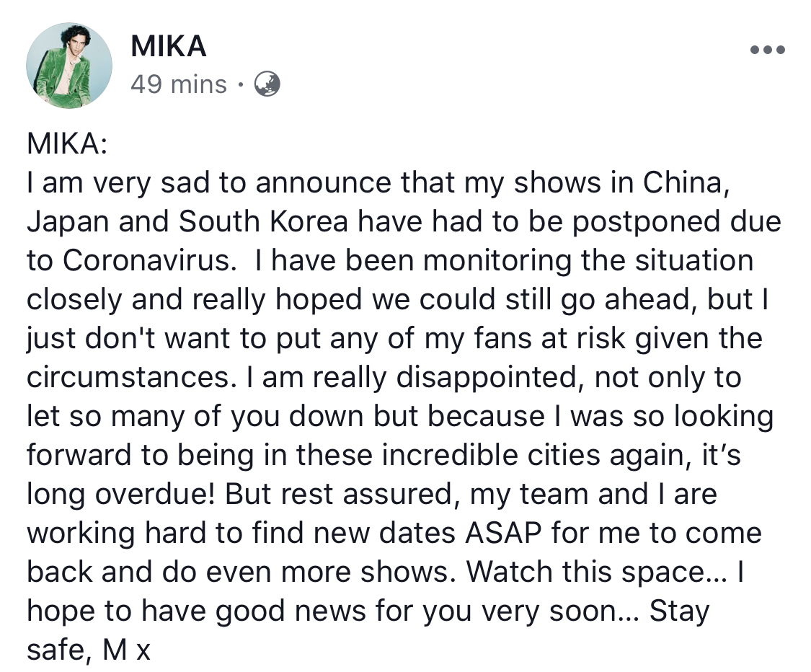The image size is (811, 672).
Task: Click the 'MIKA:' line starting the post
Action: point(67,143)
